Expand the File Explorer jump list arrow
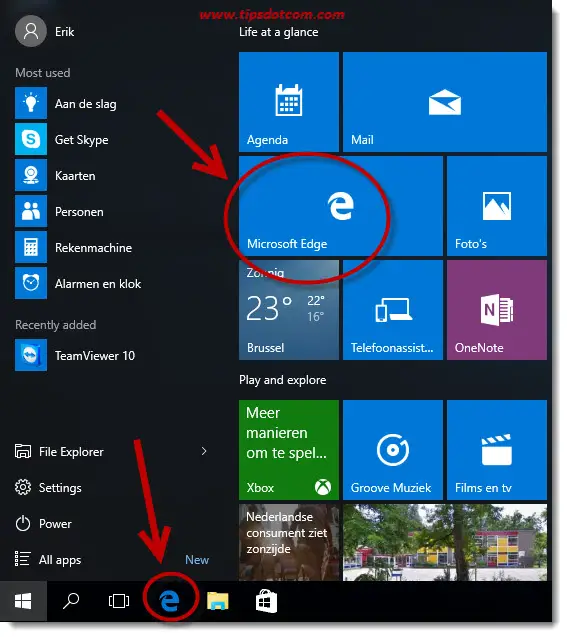 (x=204, y=451)
